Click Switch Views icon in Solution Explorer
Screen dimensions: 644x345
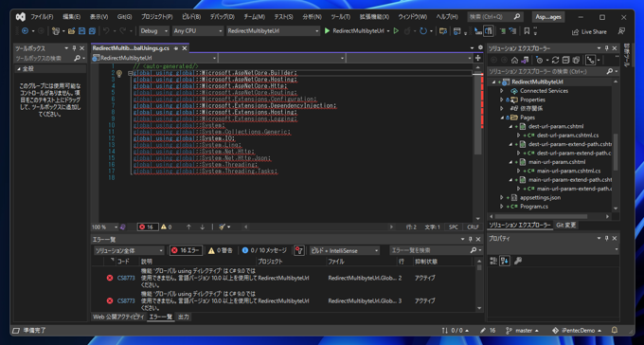525,60
